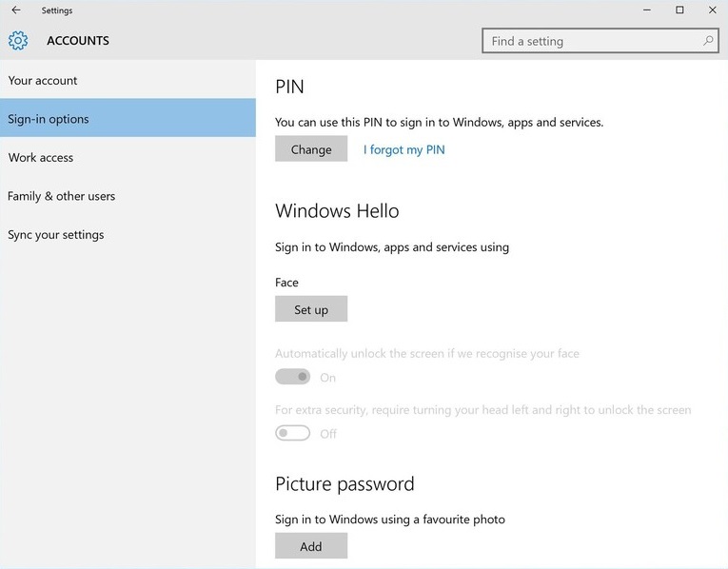Click the Settings window title text
Viewport: 728px width, 569px height.
[57, 10]
